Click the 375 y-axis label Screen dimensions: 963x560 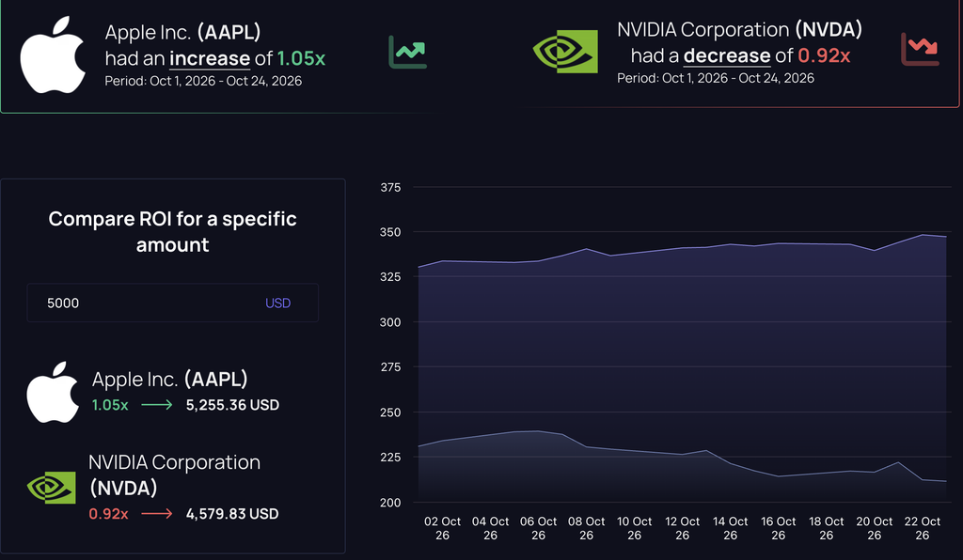tap(390, 188)
